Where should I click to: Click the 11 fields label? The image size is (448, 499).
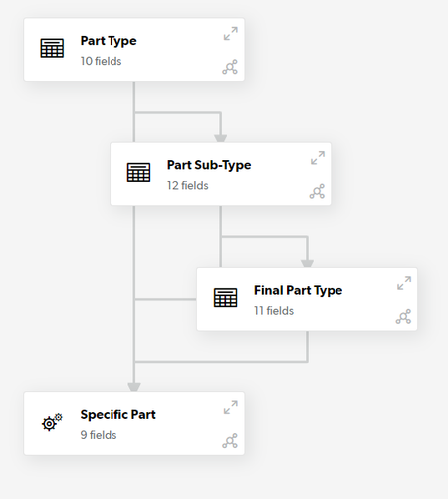(x=274, y=311)
